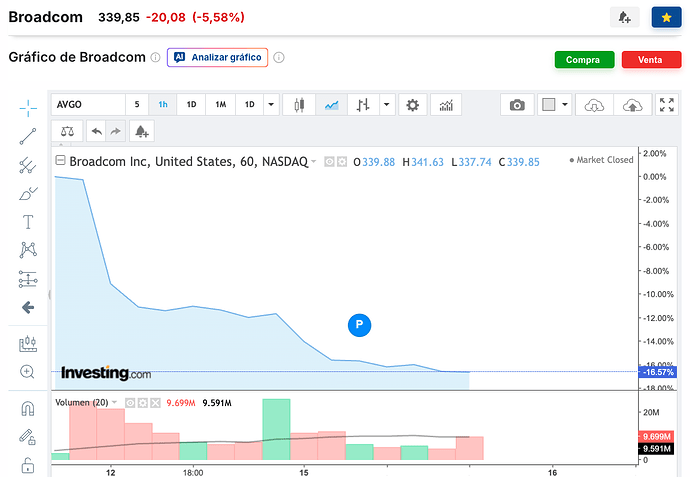The height and width of the screenshot is (477, 690).
Task: Take a chart snapshot with camera icon
Action: pos(517,104)
